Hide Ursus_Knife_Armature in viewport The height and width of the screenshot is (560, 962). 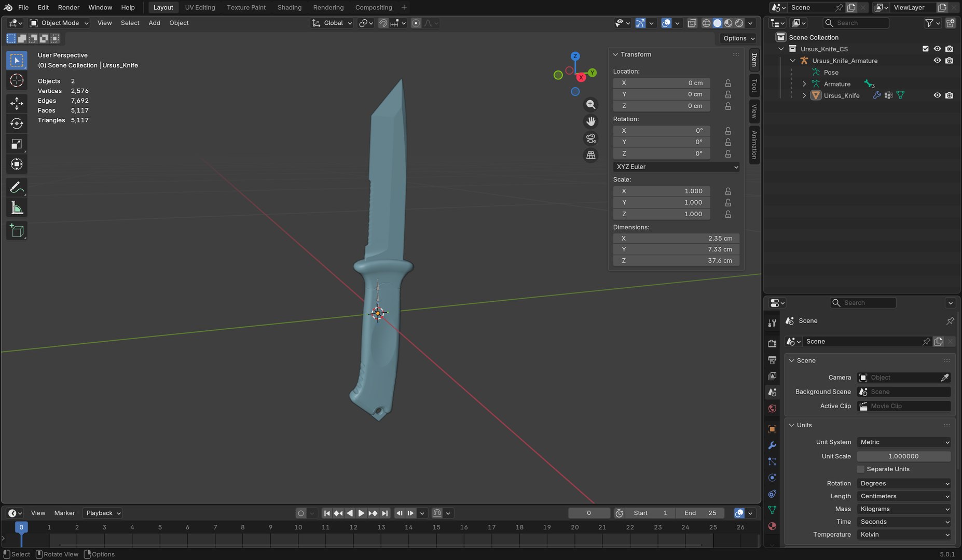(x=937, y=61)
